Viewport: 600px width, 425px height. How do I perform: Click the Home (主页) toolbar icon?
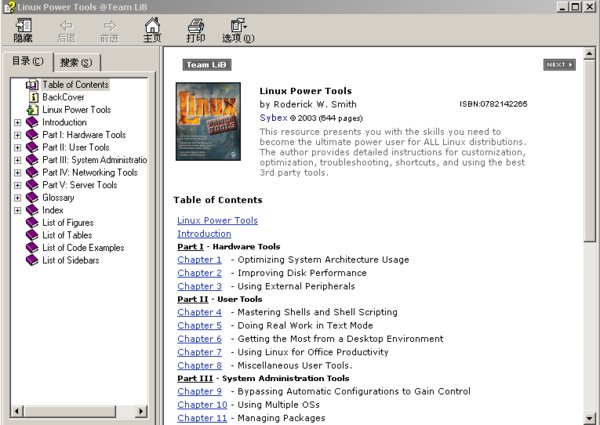click(x=152, y=30)
